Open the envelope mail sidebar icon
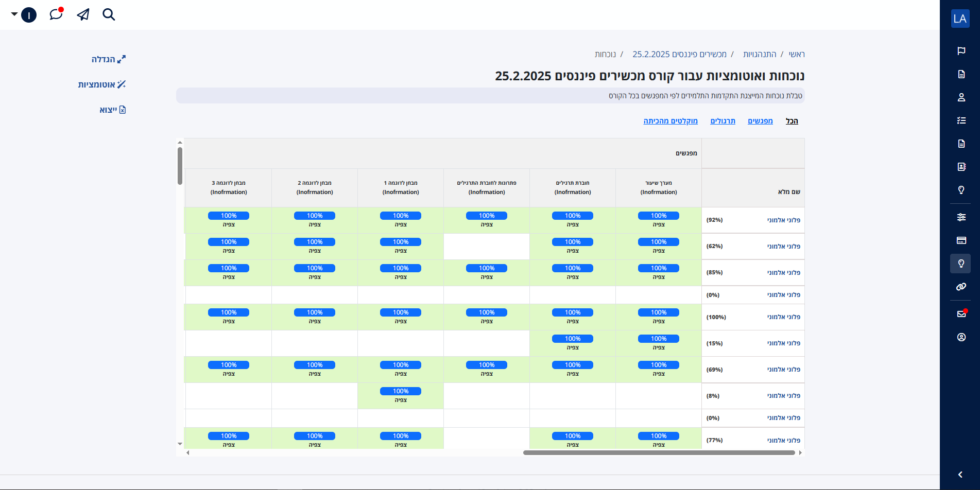 pyautogui.click(x=961, y=314)
